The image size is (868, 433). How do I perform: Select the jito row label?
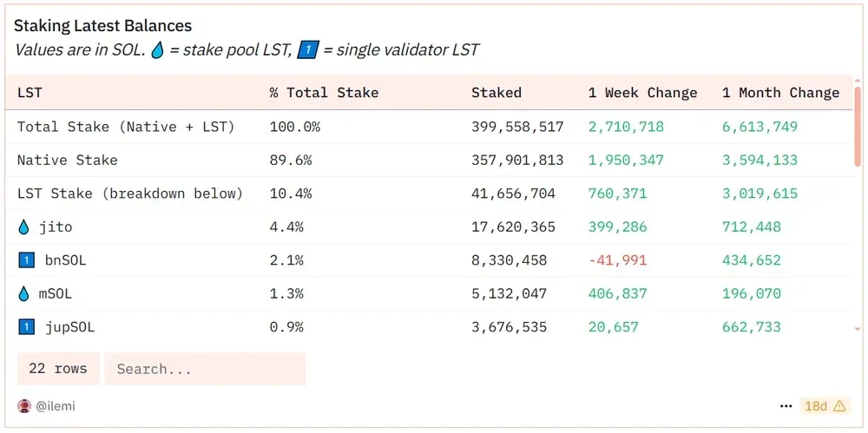coord(56,227)
